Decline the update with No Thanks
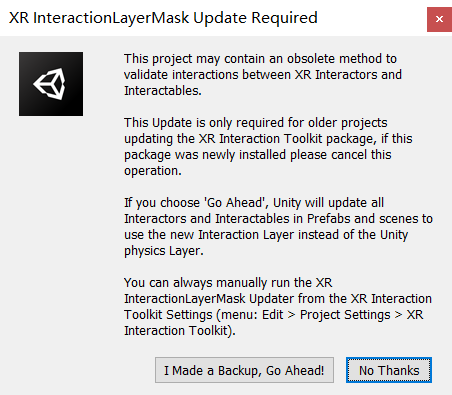This screenshot has width=452, height=395. coord(389,370)
